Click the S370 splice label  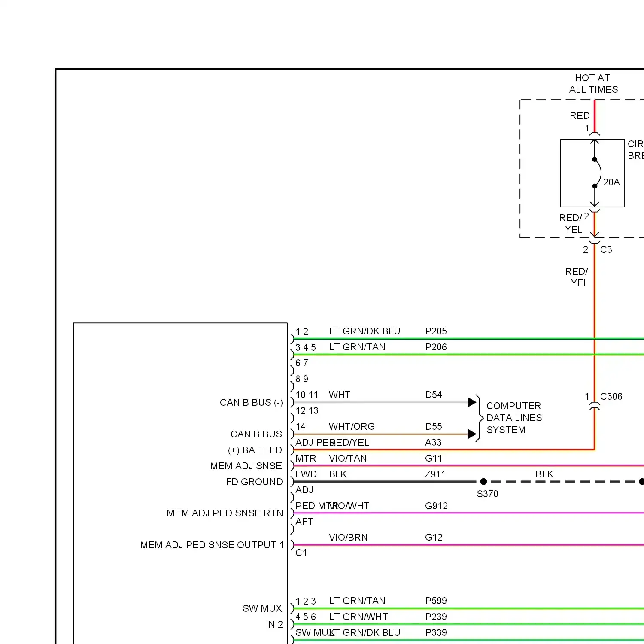[x=487, y=494]
